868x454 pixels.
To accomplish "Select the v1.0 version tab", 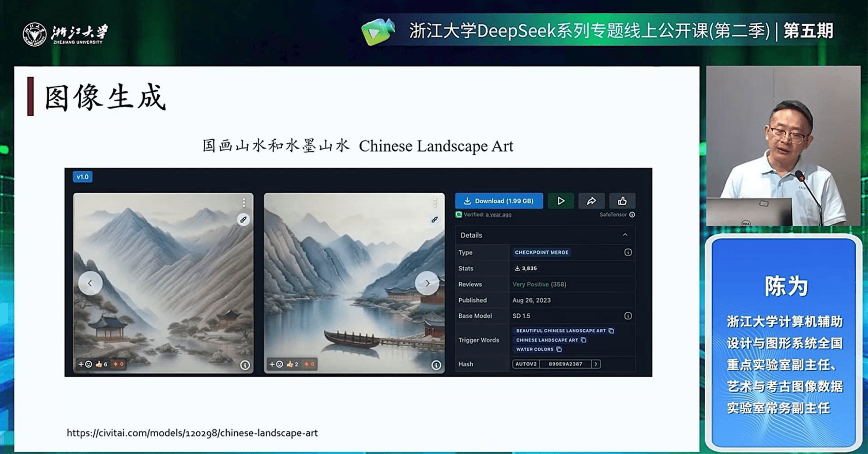I will [x=82, y=177].
